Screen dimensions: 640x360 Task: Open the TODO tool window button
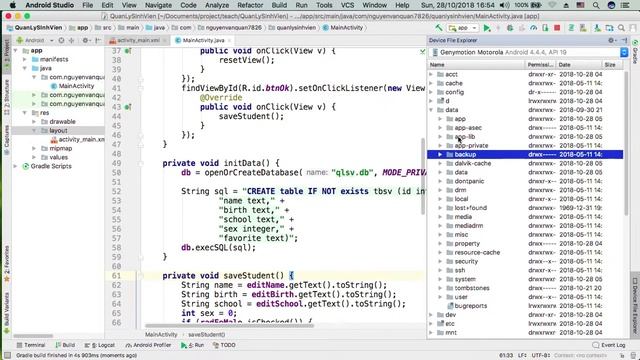point(224,345)
